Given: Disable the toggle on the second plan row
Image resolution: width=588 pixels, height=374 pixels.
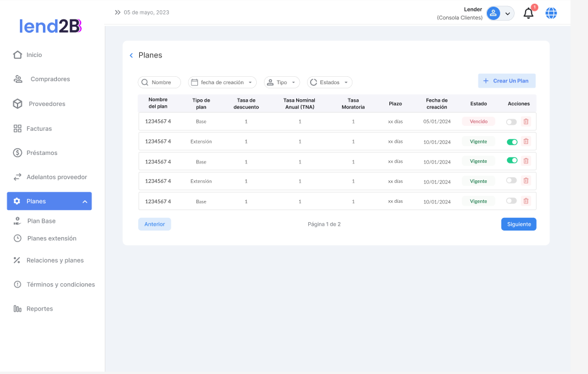Looking at the screenshot, I should click(x=512, y=142).
